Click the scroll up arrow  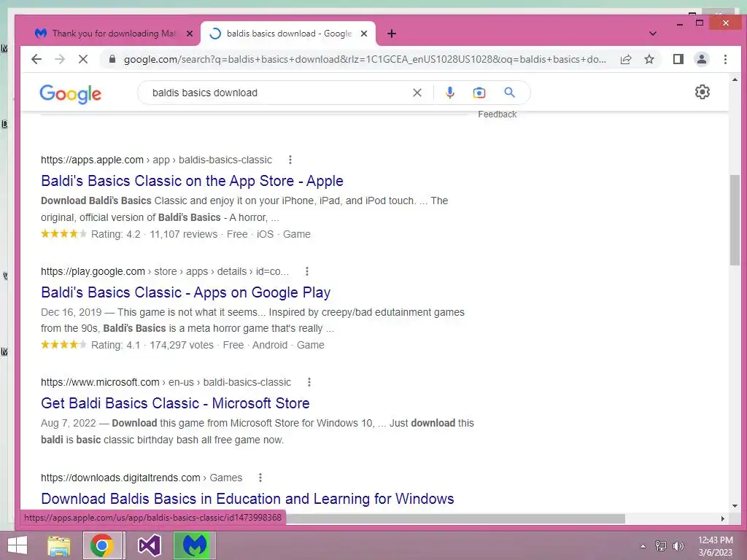[x=735, y=79]
